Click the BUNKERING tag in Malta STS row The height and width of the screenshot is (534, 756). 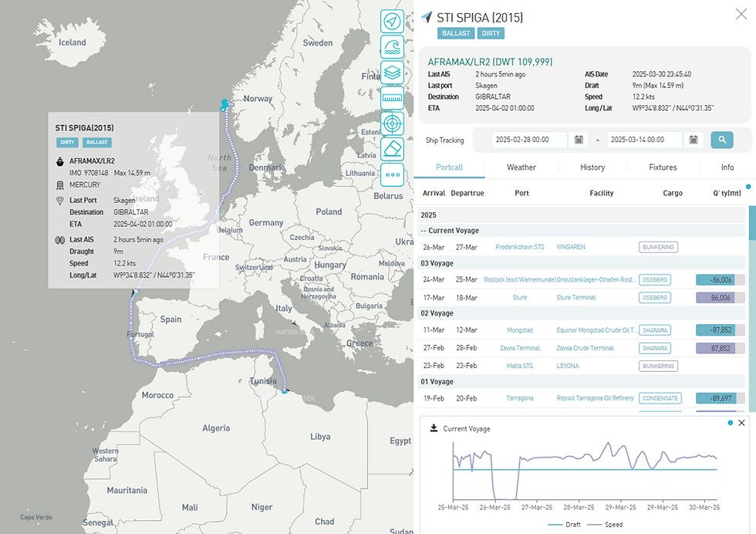[x=658, y=366]
